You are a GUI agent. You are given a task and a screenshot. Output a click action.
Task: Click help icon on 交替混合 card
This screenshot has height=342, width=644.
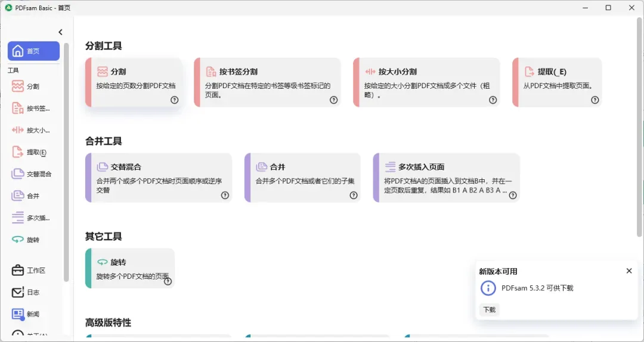click(225, 195)
